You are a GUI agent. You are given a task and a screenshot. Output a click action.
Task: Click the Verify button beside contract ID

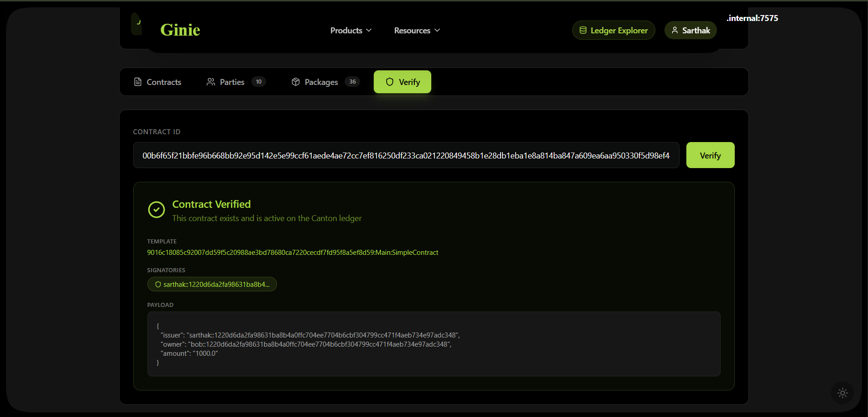click(710, 155)
